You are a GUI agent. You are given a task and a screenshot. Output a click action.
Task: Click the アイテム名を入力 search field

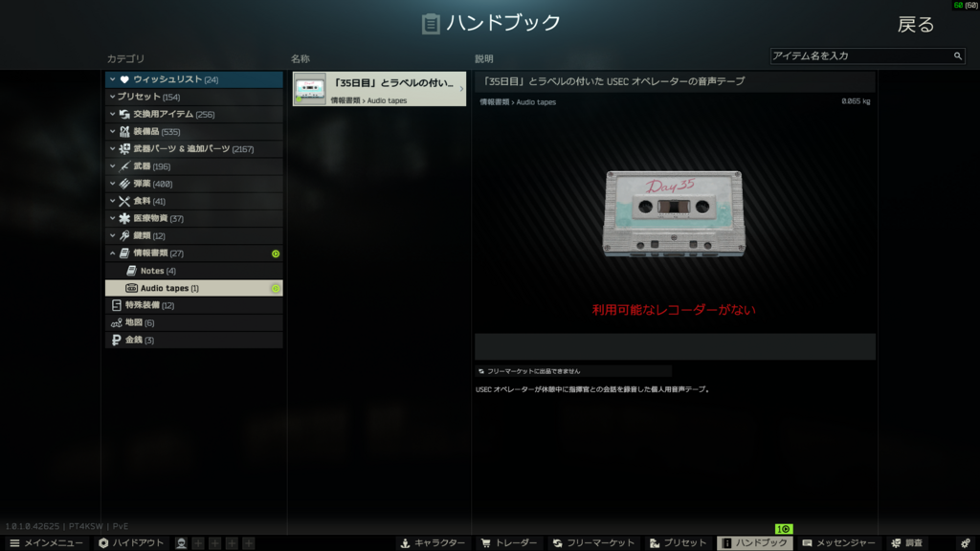[x=859, y=56]
